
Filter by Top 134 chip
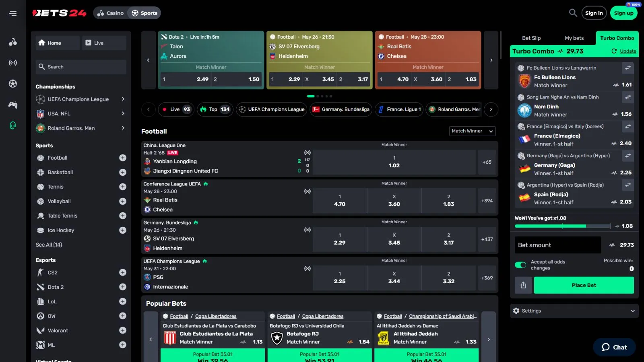pyautogui.click(x=215, y=109)
